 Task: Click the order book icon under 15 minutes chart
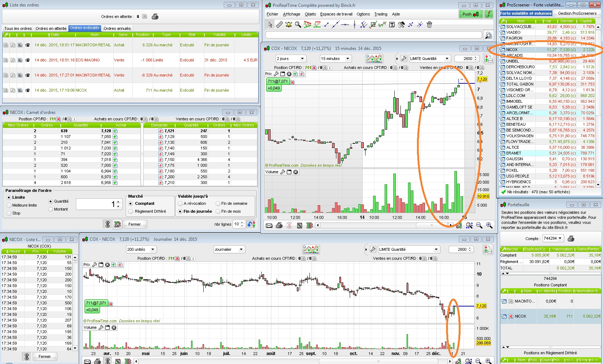click(309, 225)
